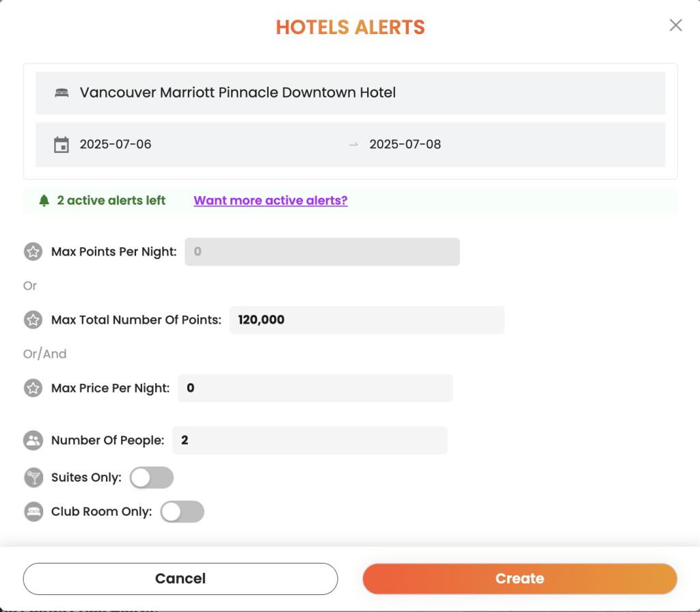
Task: Open the check-in date 2025-07-06 picker
Action: tap(116, 145)
